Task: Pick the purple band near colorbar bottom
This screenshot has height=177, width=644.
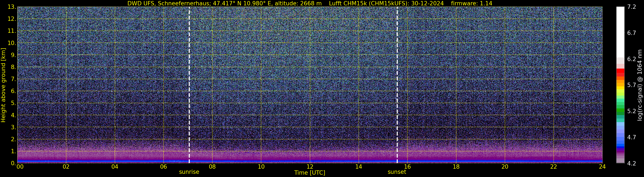Action: (x=620, y=151)
